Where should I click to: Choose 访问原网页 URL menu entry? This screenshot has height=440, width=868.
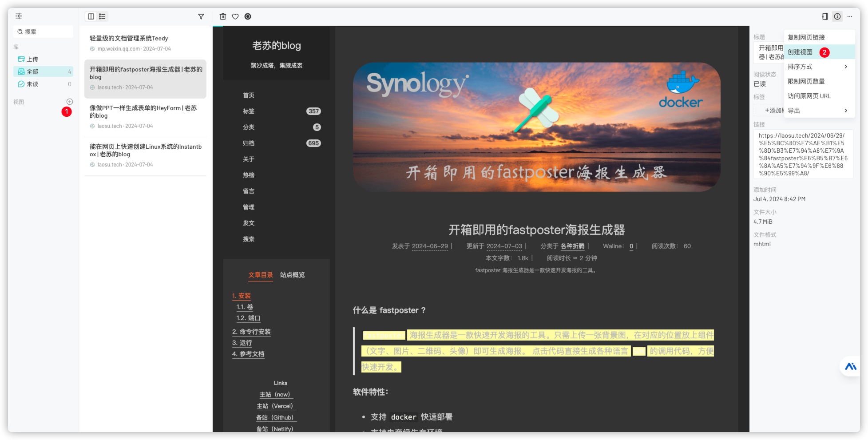pyautogui.click(x=819, y=96)
